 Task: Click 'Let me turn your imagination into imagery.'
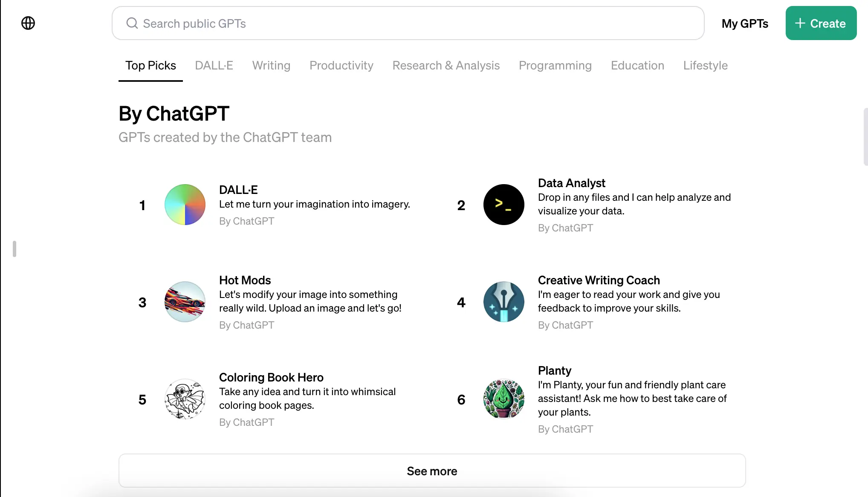click(x=315, y=204)
